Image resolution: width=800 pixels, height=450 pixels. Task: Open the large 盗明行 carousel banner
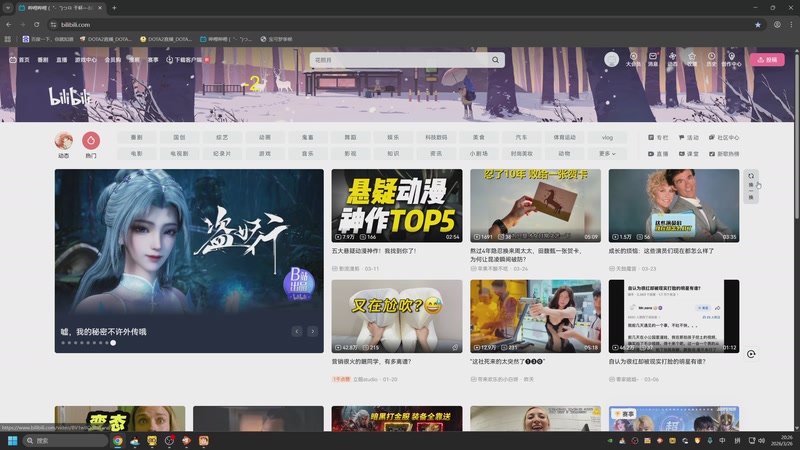(189, 261)
